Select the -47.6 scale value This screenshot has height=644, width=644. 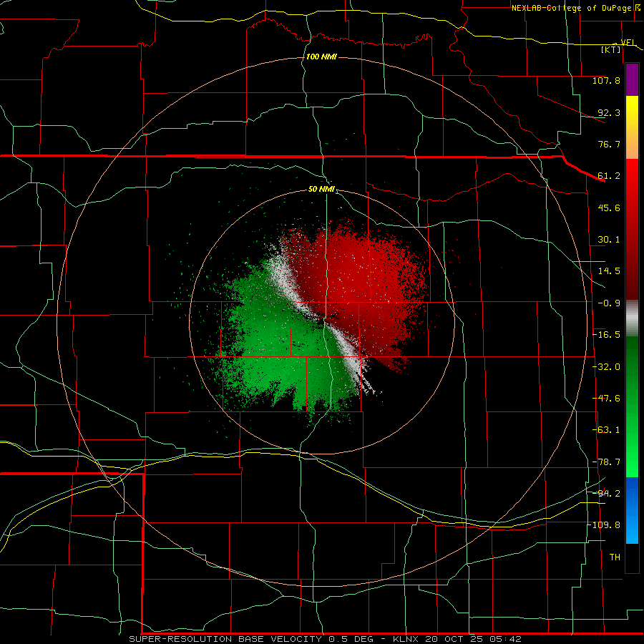606,399
